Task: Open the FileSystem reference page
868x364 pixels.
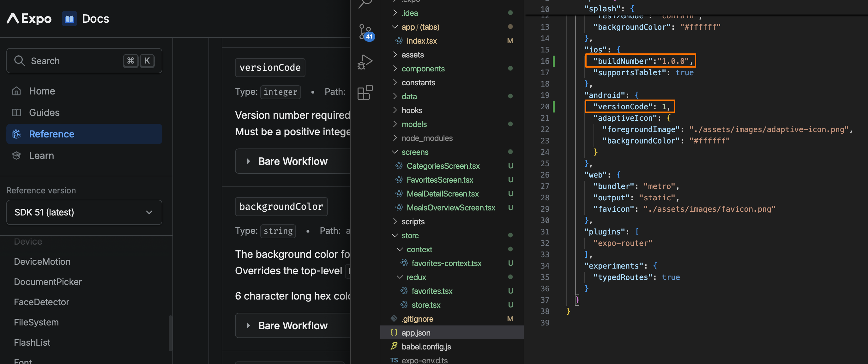Action: 36,322
